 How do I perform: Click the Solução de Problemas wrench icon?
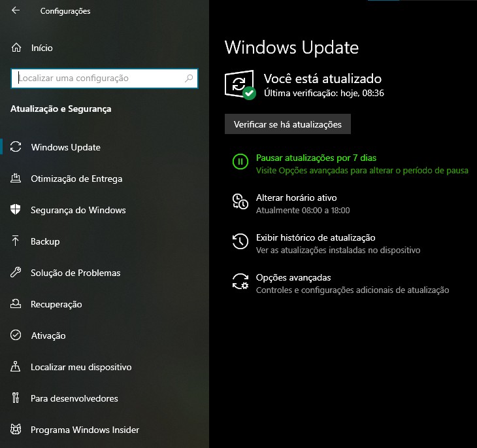coord(16,272)
